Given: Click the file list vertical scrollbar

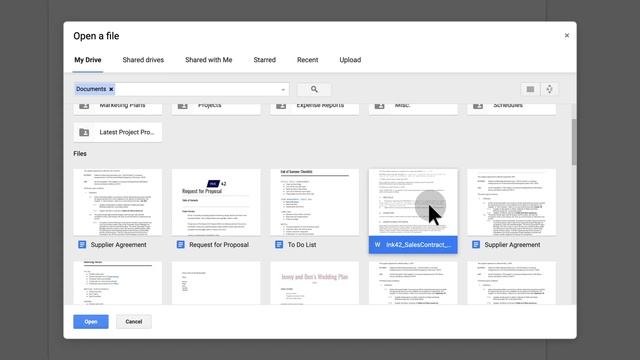Looking at the screenshot, I should click(574, 142).
